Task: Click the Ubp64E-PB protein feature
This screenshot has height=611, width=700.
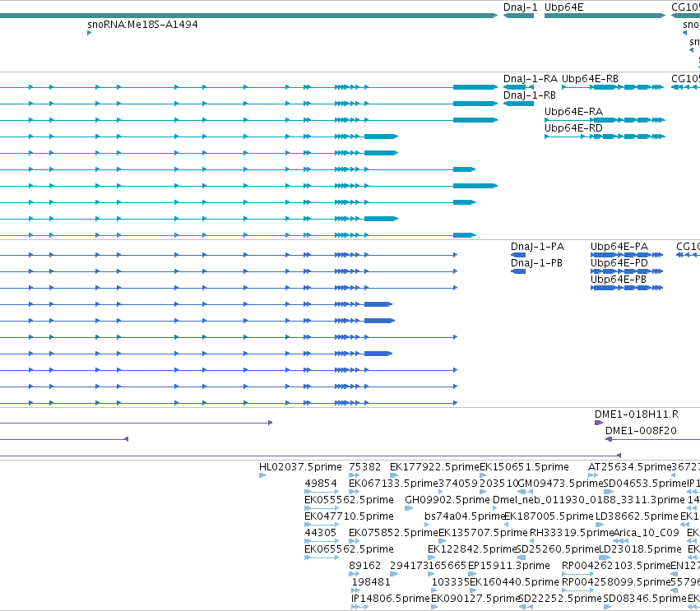Action: pos(627,288)
